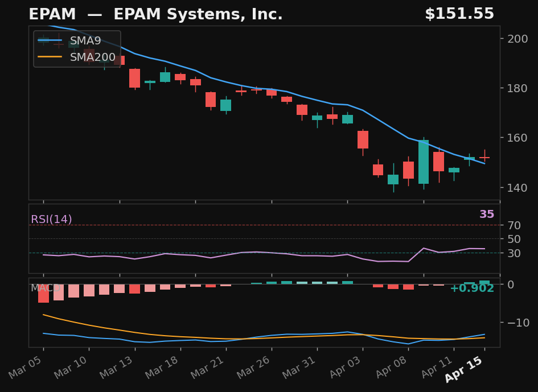Click the last red doji candle
The image size is (538, 392).
click(x=484, y=157)
